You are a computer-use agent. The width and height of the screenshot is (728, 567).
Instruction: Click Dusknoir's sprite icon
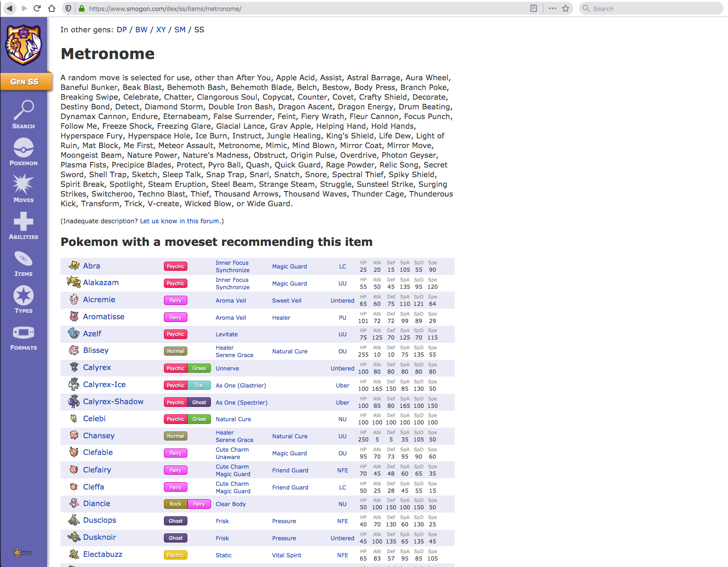click(74, 537)
